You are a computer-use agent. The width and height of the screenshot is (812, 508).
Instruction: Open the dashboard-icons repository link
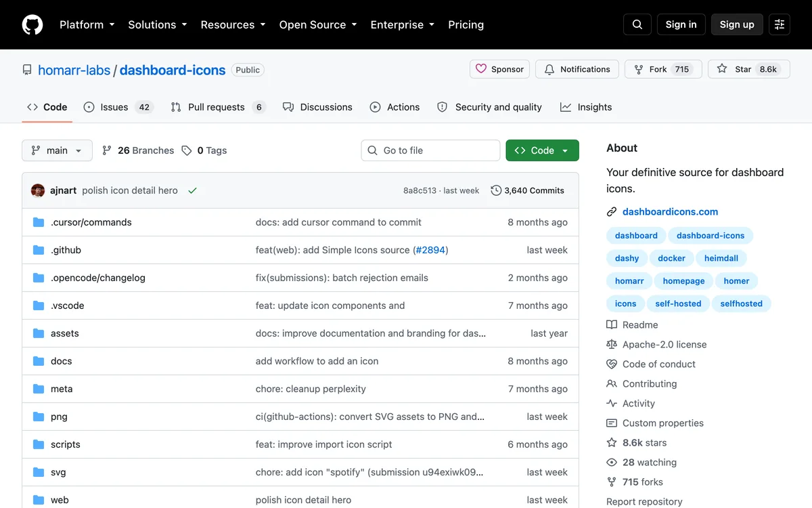[173, 70]
